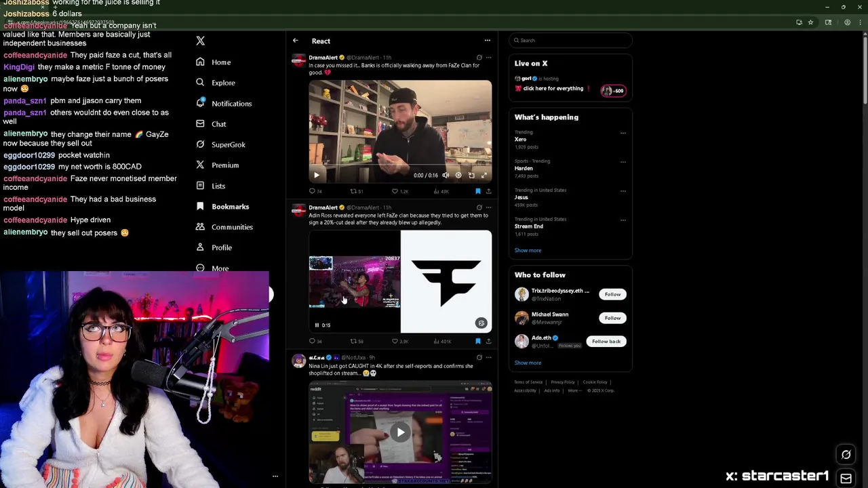
Task: Click the Communities people icon
Action: coord(200,226)
